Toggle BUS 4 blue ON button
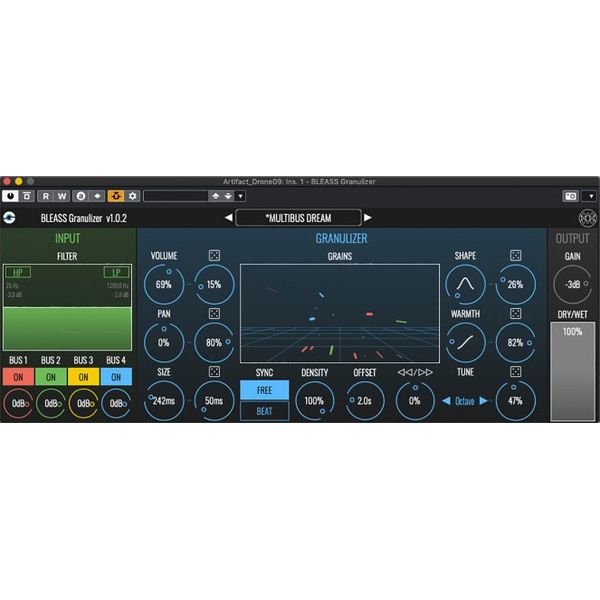 [x=116, y=377]
